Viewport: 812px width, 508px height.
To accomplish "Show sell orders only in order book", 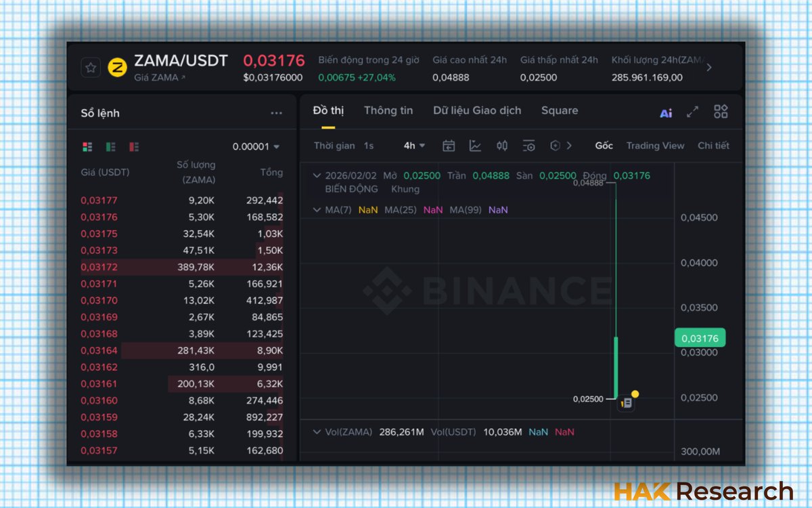I will click(134, 146).
